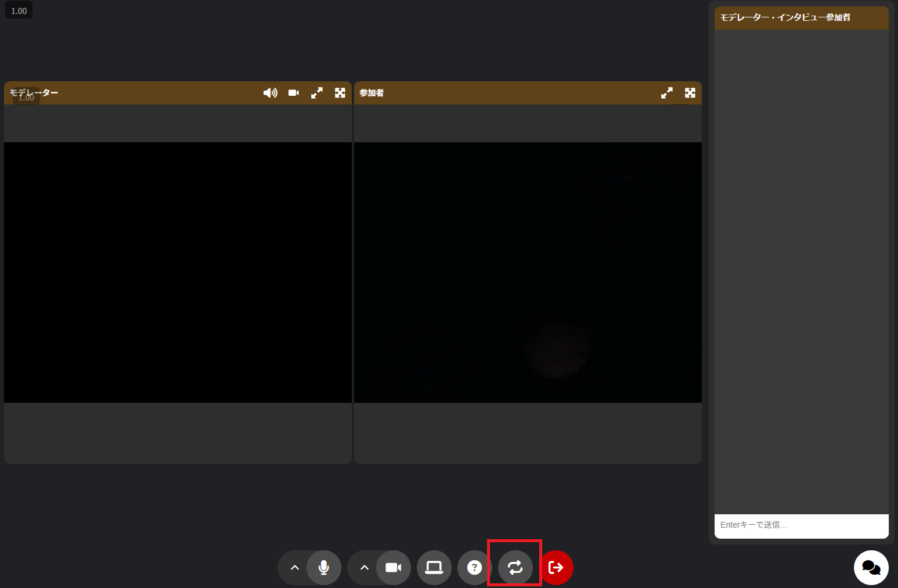Leave the room with the red exit button

[556, 567]
